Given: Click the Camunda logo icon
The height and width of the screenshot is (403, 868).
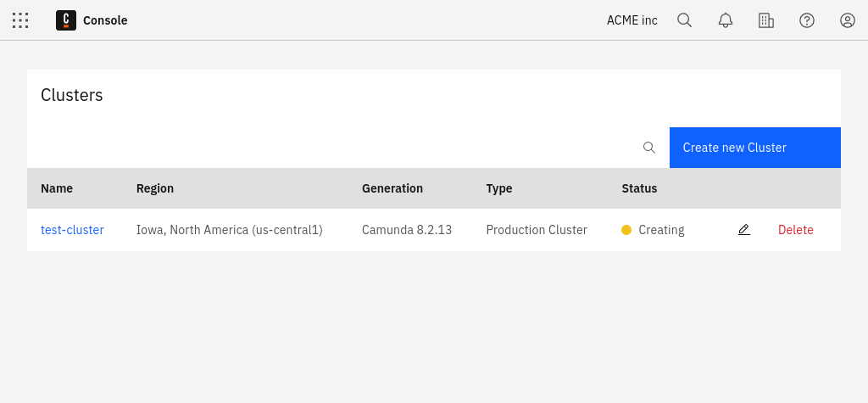Looking at the screenshot, I should pyautogui.click(x=66, y=20).
